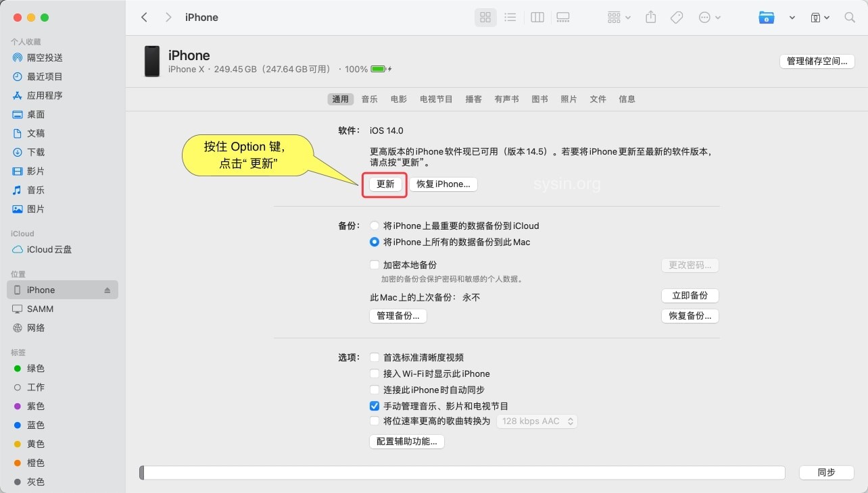The height and width of the screenshot is (493, 868).
Task: Click the tag icon in toolbar
Action: coord(677,18)
